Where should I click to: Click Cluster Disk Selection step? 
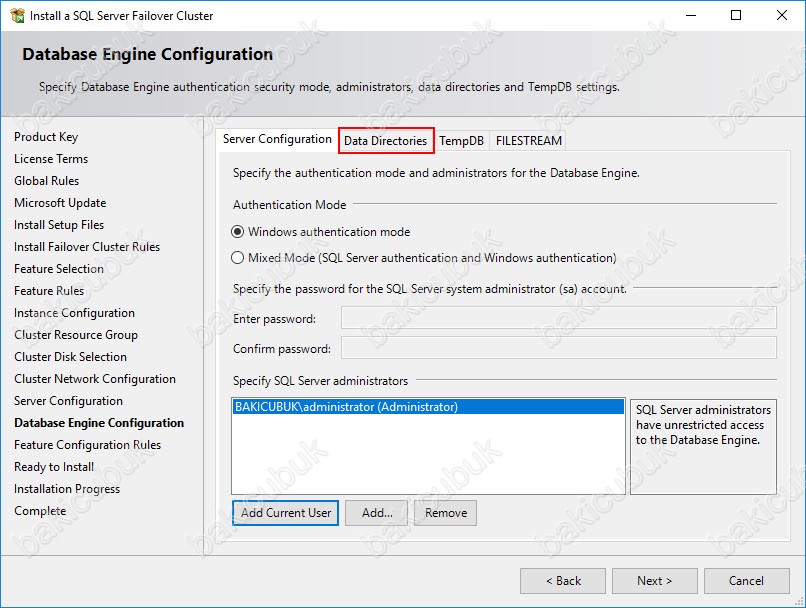click(70, 357)
